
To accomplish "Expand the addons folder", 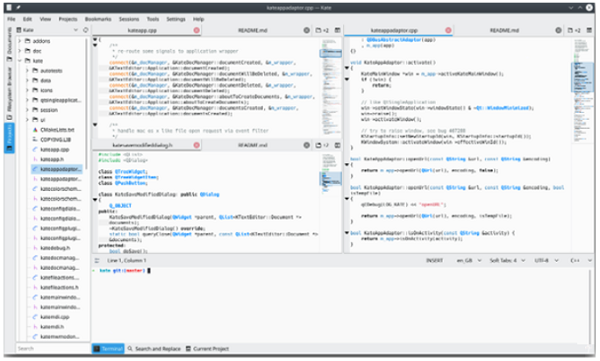I will (x=20, y=41).
